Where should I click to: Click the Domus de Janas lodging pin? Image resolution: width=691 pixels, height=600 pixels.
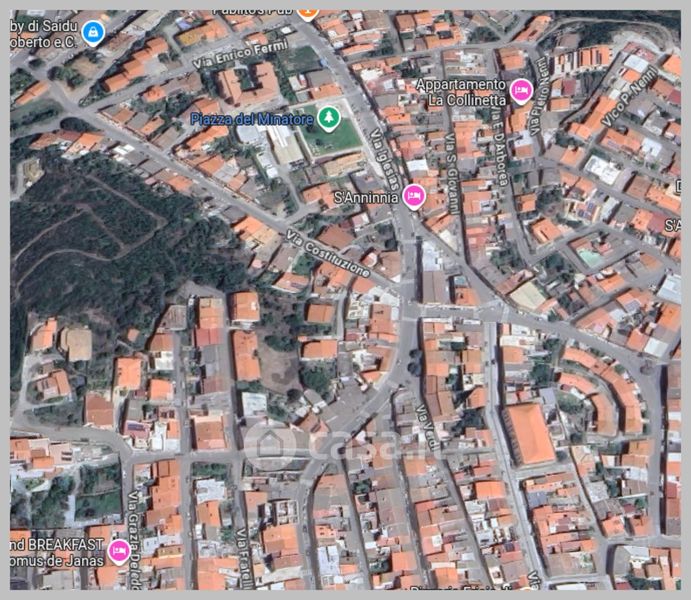pos(119,550)
